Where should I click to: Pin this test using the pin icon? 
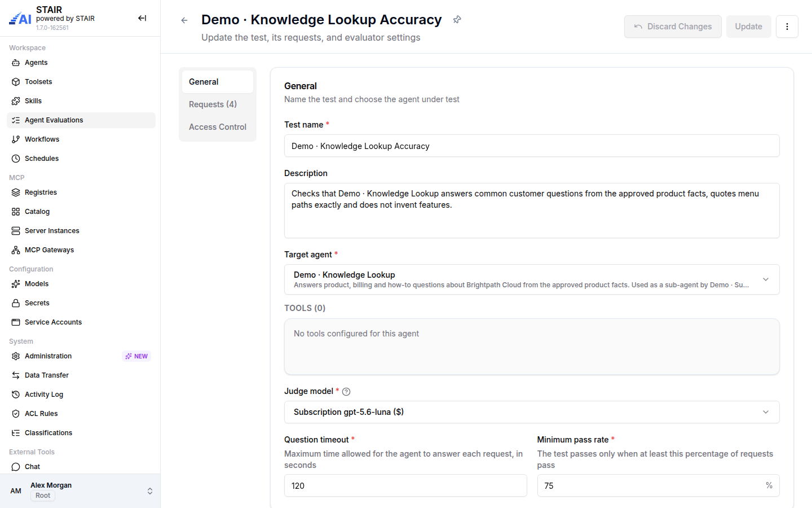457,20
